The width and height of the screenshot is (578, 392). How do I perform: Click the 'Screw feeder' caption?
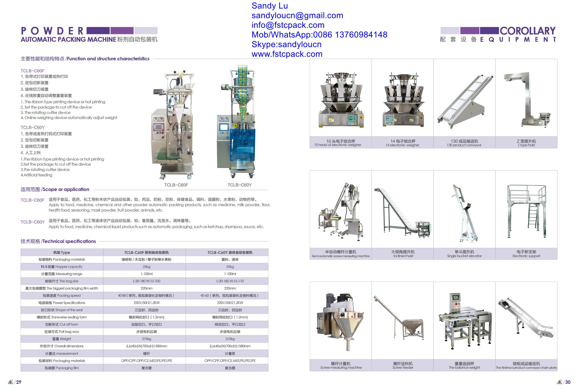(x=403, y=368)
